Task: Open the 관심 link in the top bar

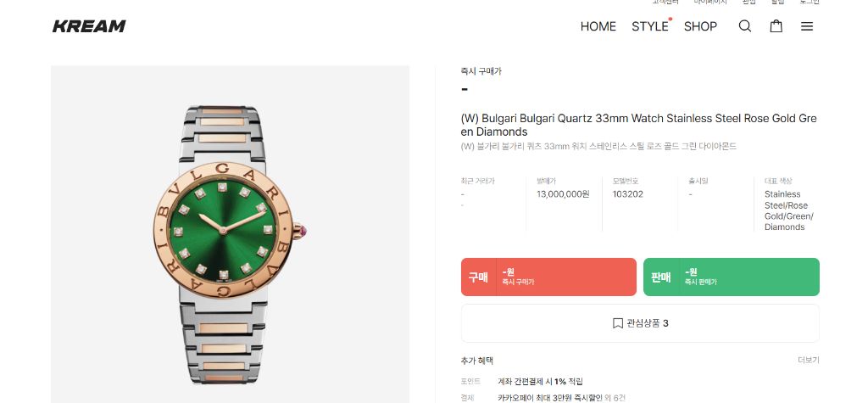Action: (x=749, y=3)
